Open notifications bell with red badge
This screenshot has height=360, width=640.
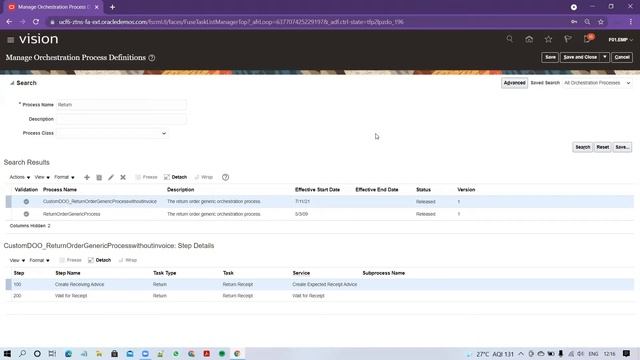pyautogui.click(x=588, y=39)
